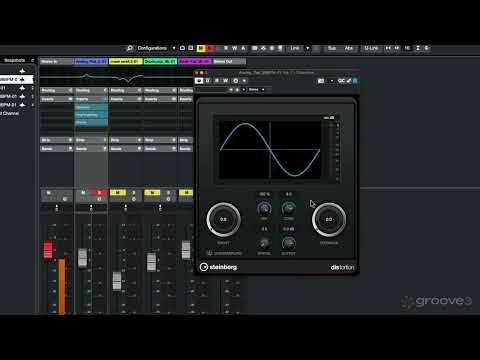Image resolution: width=480 pixels, height=360 pixels.
Task: Click the icon just left of Link button
Action: click(280, 48)
